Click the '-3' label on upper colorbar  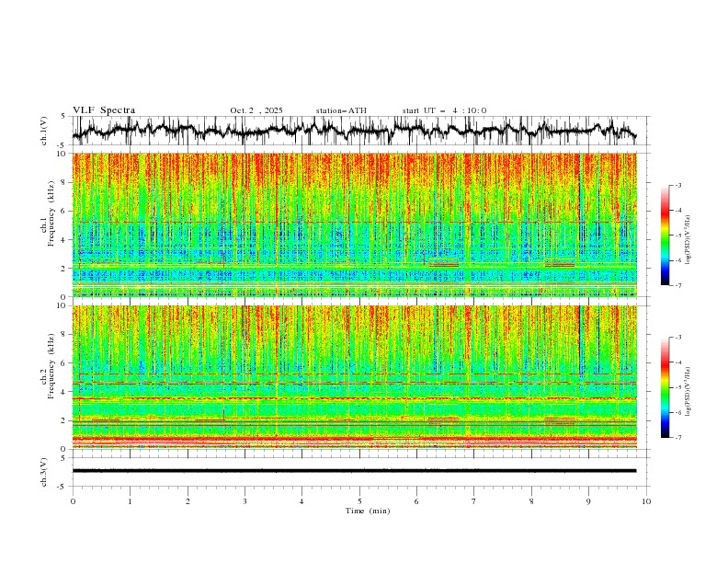click(x=678, y=185)
